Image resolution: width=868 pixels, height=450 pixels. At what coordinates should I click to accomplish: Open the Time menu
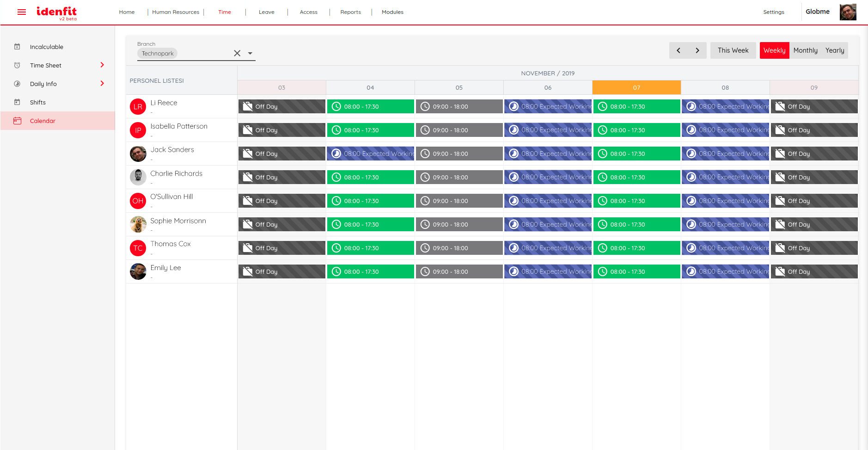pyautogui.click(x=225, y=12)
